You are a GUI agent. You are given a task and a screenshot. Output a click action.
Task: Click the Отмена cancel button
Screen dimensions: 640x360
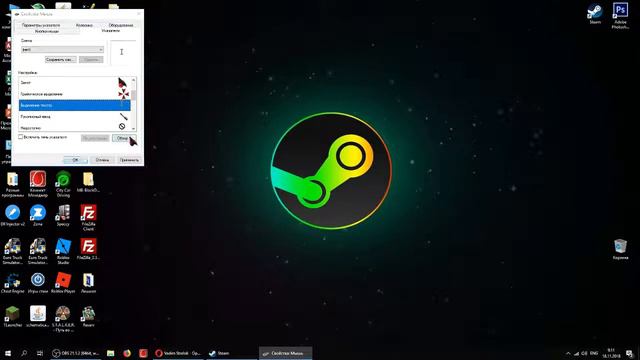[102, 160]
